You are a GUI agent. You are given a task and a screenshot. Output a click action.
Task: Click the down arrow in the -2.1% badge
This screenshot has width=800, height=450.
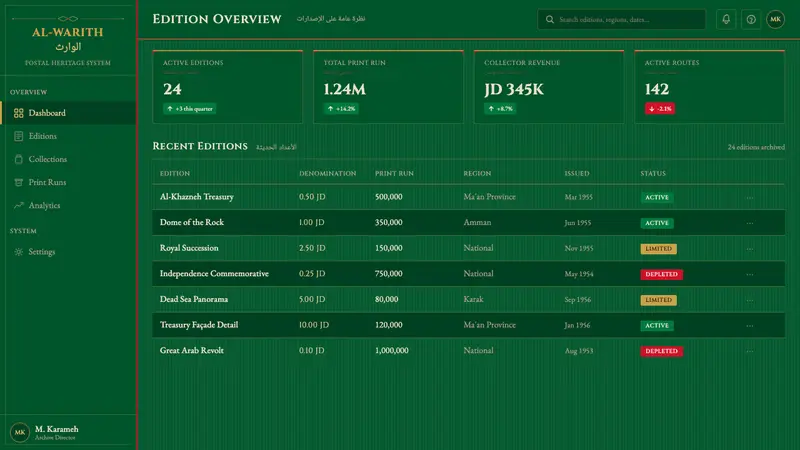click(652, 109)
